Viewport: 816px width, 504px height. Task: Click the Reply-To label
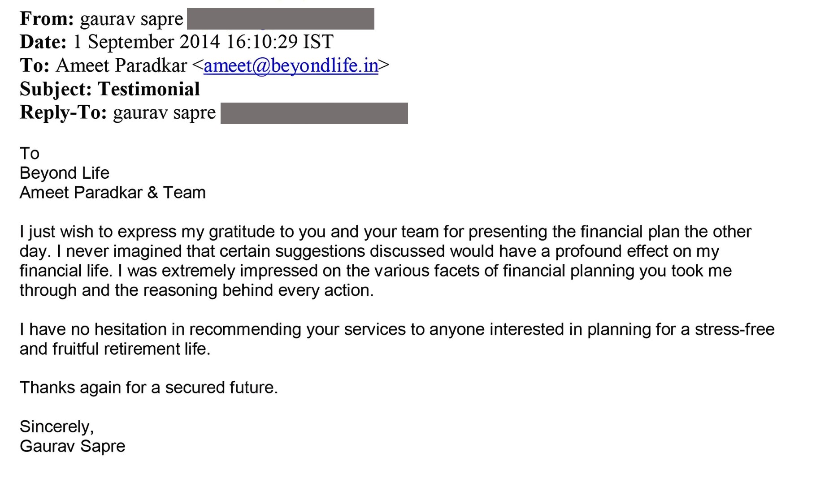63,112
